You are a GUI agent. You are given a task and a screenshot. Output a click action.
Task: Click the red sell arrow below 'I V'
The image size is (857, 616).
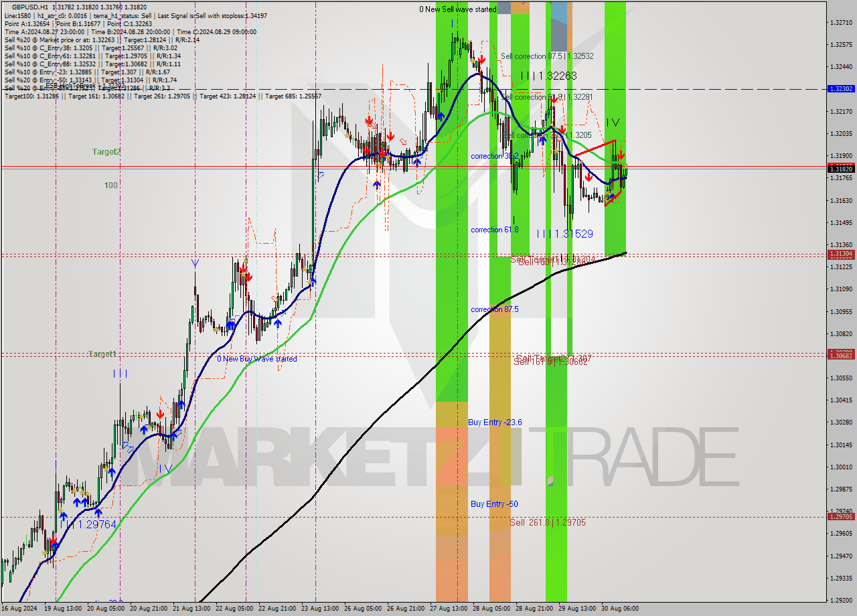coord(621,154)
